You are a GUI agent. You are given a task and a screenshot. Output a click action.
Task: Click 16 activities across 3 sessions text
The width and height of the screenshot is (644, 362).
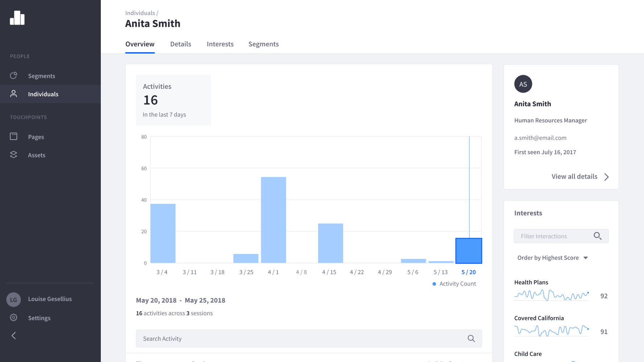coord(174,313)
